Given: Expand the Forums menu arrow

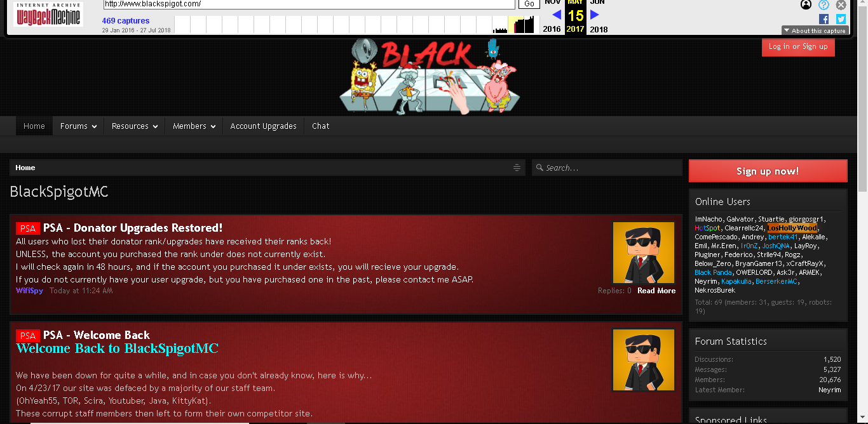Looking at the screenshot, I should click(x=94, y=126).
